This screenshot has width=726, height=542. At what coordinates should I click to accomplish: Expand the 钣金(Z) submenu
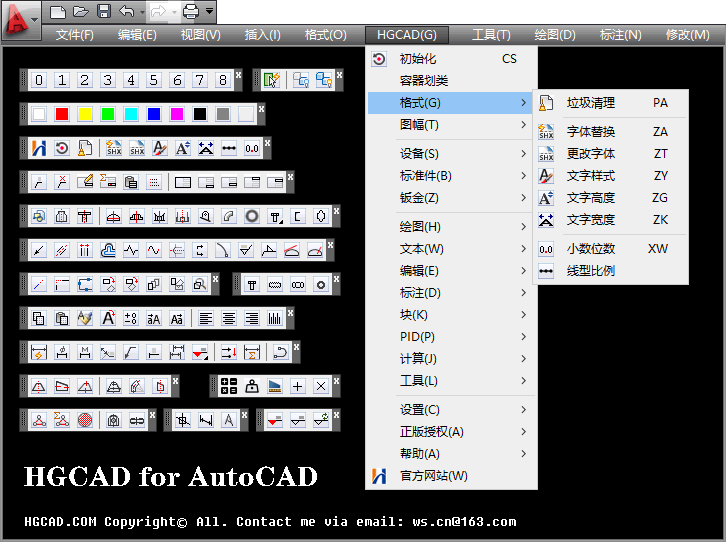point(451,198)
